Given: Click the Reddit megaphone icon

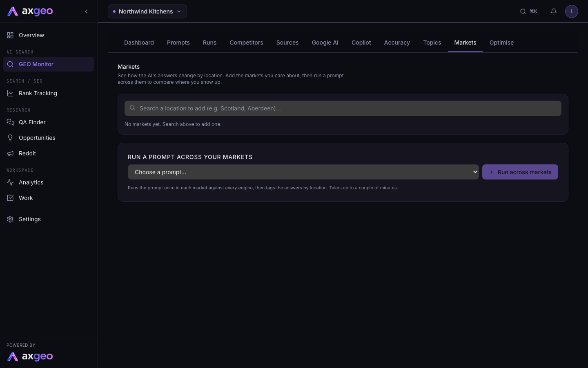Looking at the screenshot, I should coord(10,153).
